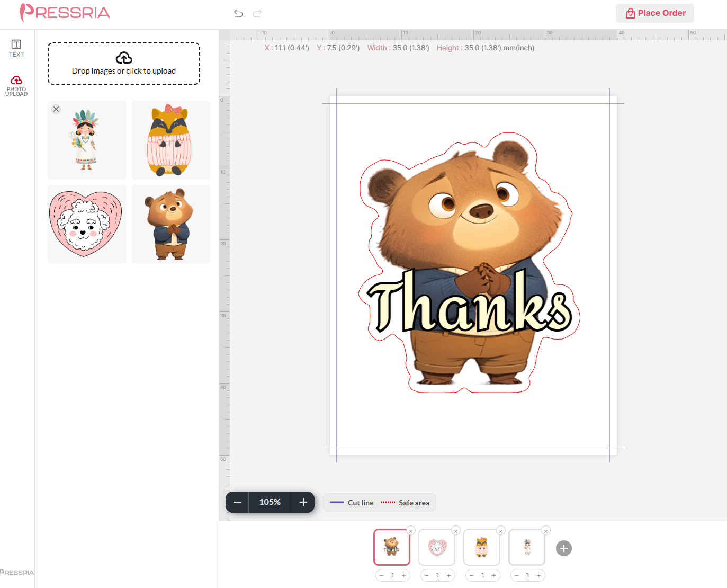The image size is (727, 588).
Task: Zoom out with the minus button
Action: 238,502
